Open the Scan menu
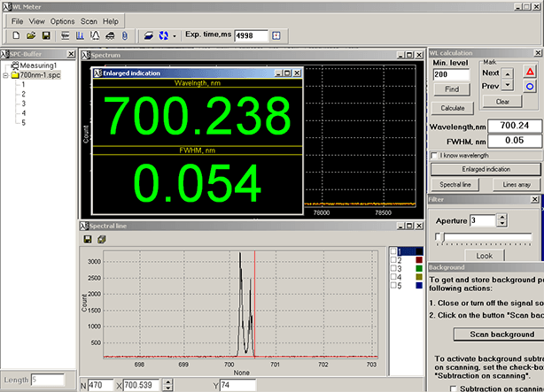Image resolution: width=544 pixels, height=392 pixels. coord(89,20)
